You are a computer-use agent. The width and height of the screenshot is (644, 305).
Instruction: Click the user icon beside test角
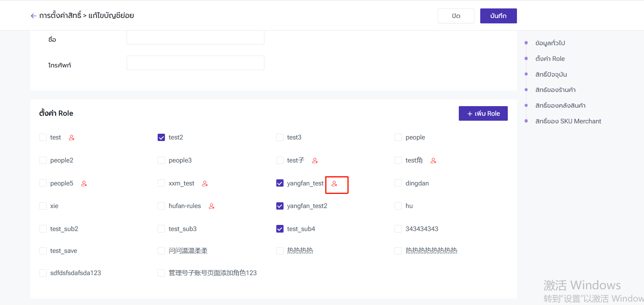pos(433,161)
